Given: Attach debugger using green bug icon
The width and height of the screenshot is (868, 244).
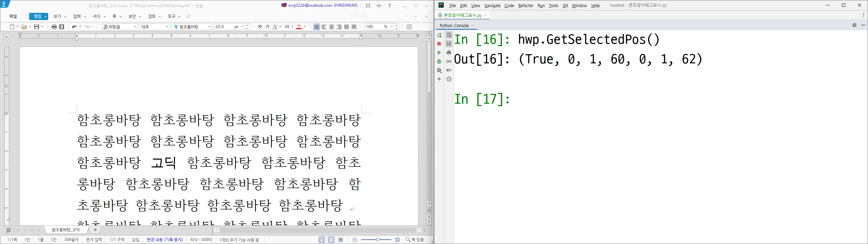Looking at the screenshot, I should 439,61.
